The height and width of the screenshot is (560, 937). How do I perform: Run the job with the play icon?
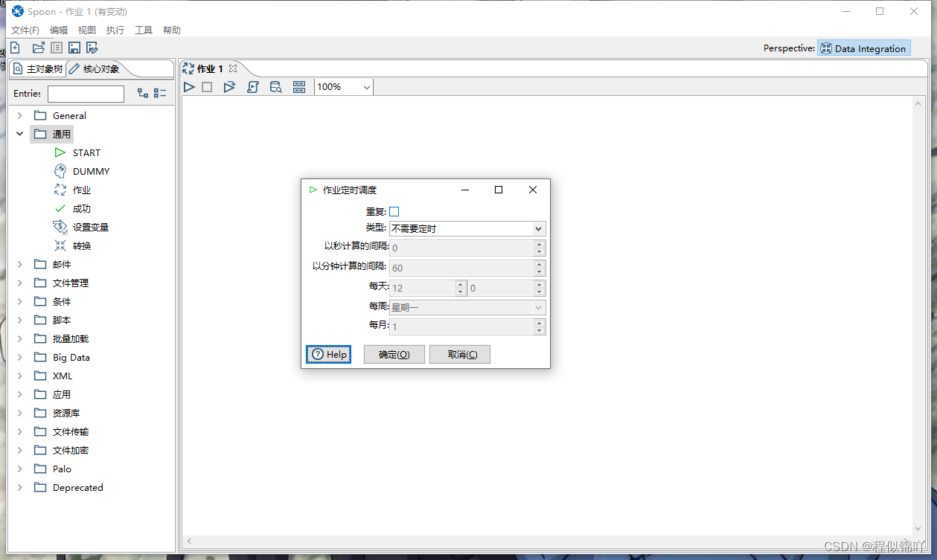[x=189, y=87]
